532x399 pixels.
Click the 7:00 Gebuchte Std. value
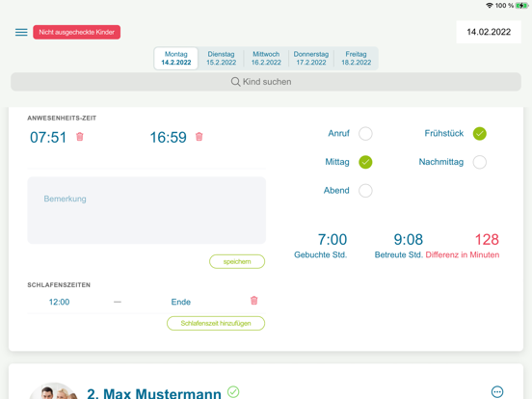pyautogui.click(x=332, y=240)
